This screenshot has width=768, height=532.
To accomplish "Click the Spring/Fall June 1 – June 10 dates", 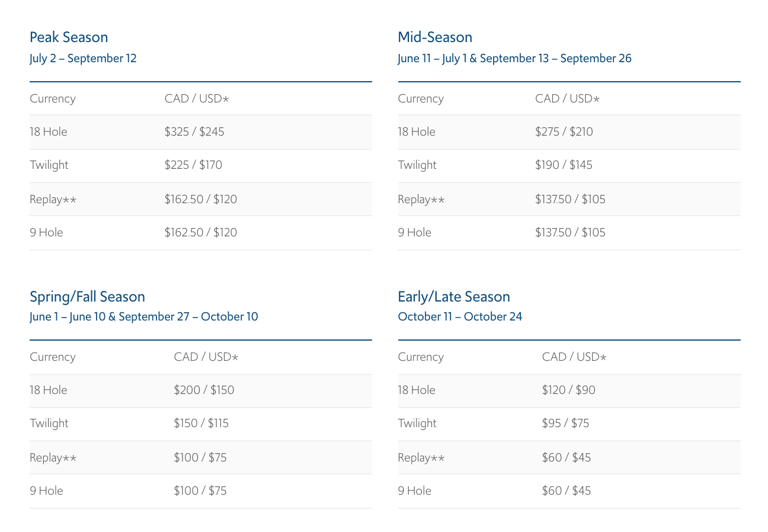I will coord(68,317).
